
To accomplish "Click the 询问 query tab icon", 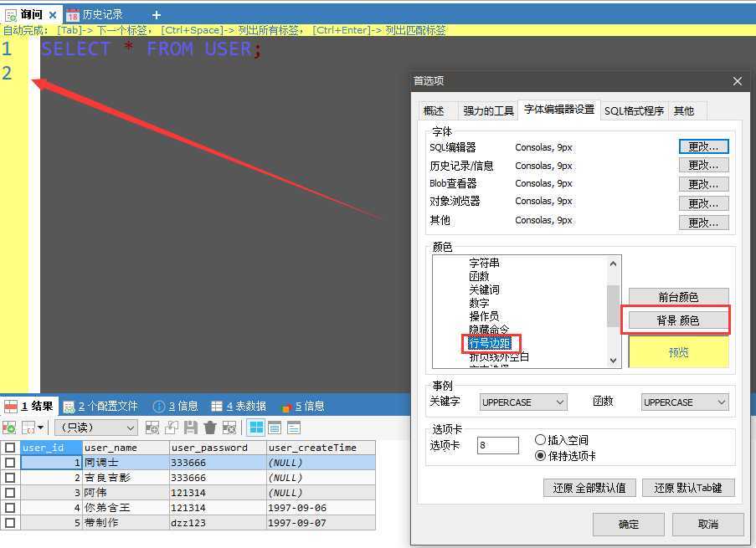I will 11,15.
